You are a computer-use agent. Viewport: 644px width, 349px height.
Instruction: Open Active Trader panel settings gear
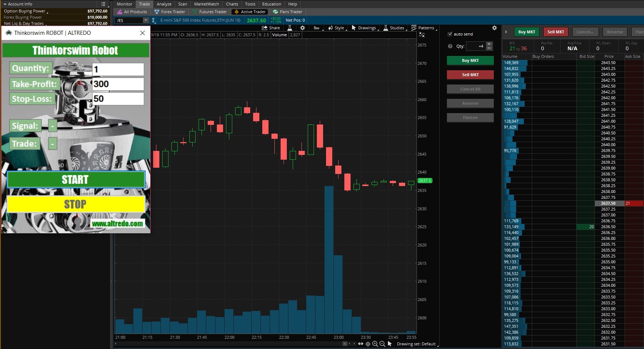(x=494, y=28)
